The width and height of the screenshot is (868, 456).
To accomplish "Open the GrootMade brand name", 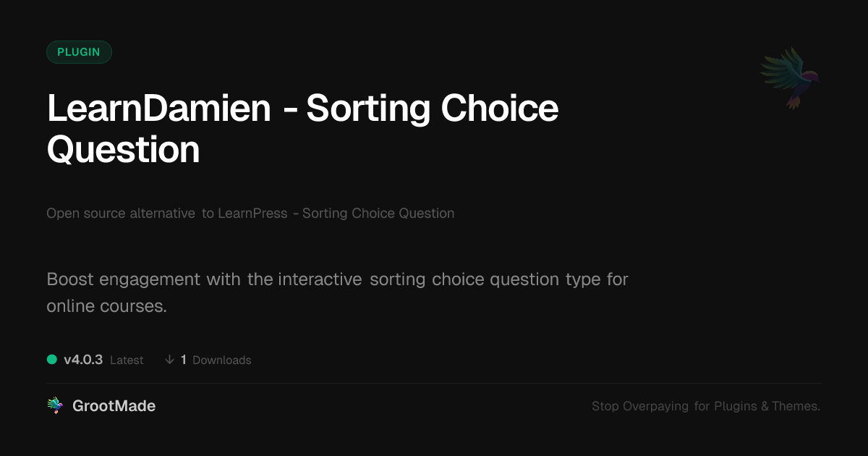I will coord(114,406).
